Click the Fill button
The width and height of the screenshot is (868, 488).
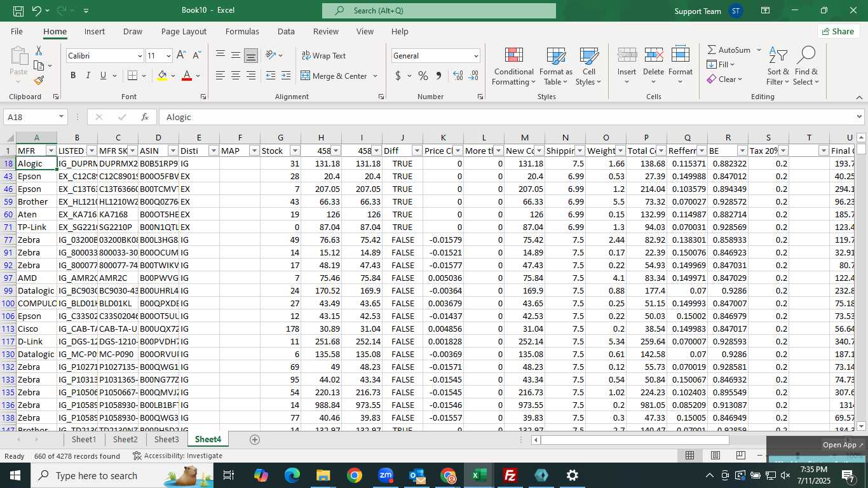pyautogui.click(x=721, y=64)
